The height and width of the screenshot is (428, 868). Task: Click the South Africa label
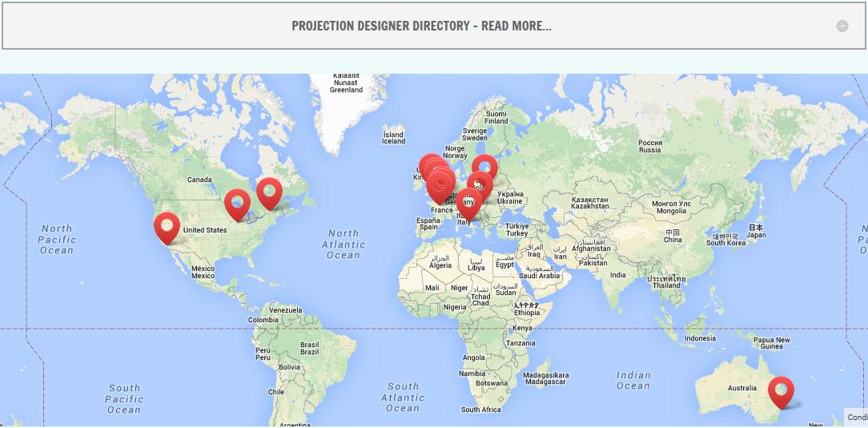pyautogui.click(x=481, y=410)
